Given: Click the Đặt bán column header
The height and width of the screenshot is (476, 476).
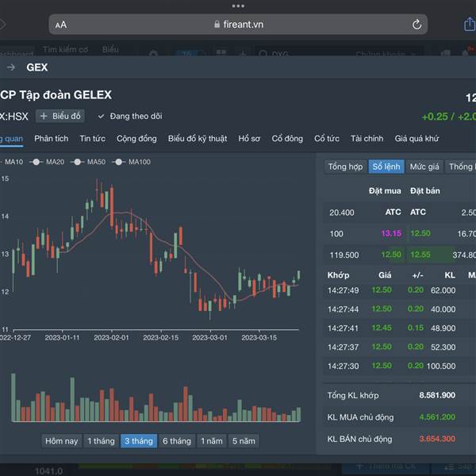Looking at the screenshot, I should [x=425, y=191].
